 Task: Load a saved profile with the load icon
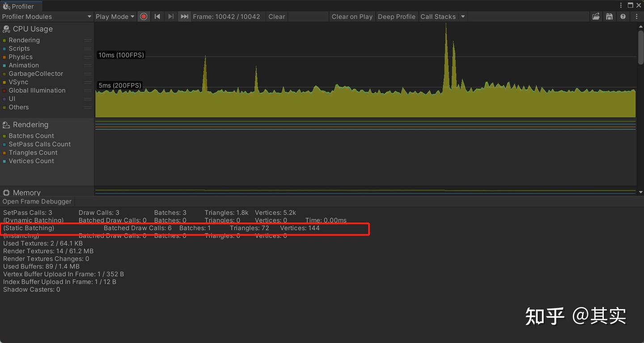[x=596, y=16]
